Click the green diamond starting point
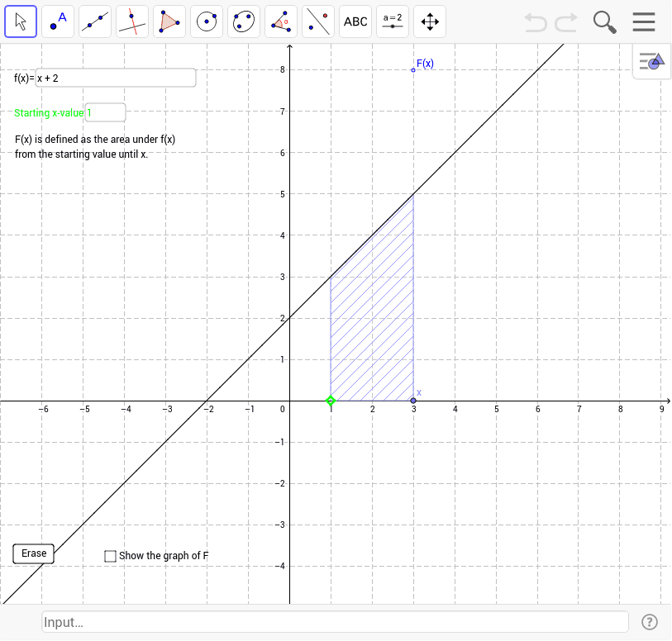 (331, 401)
